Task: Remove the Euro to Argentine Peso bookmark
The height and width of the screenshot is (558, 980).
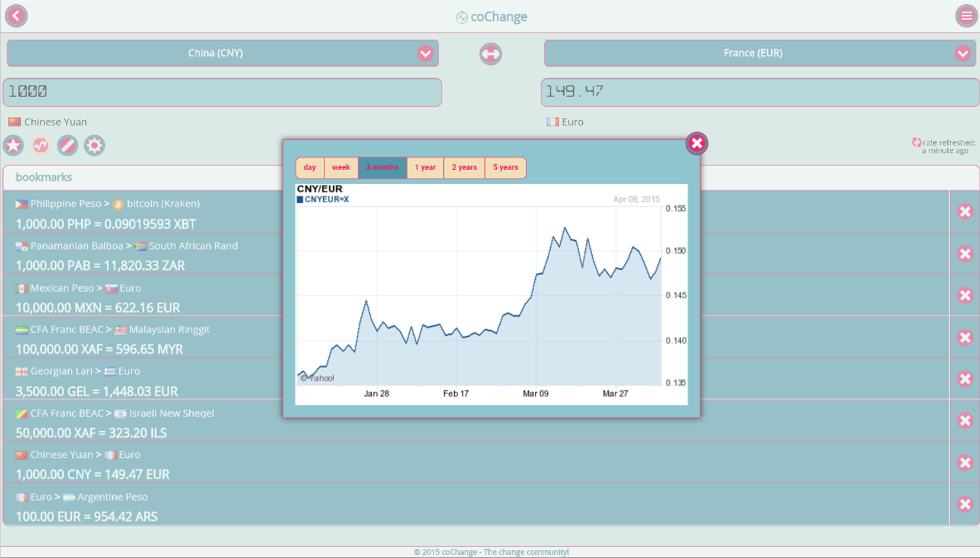Action: [965, 504]
